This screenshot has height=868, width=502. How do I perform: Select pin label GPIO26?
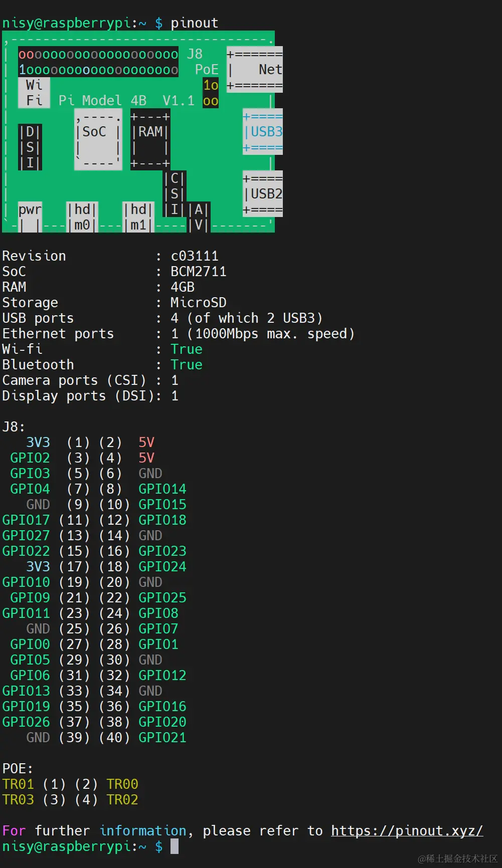(26, 722)
